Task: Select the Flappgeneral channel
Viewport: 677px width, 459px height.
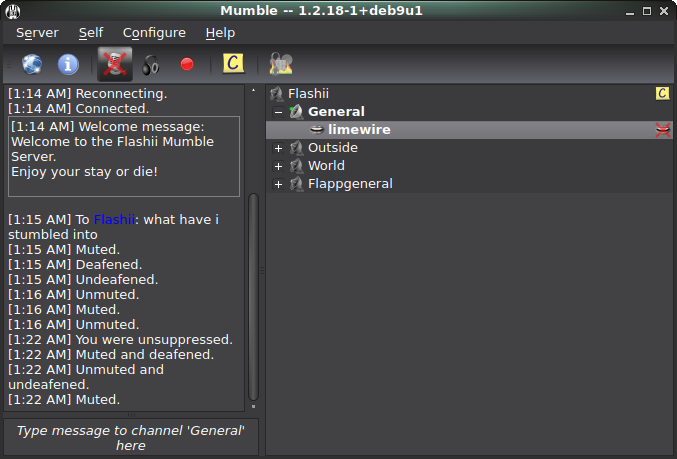Action: [x=350, y=184]
